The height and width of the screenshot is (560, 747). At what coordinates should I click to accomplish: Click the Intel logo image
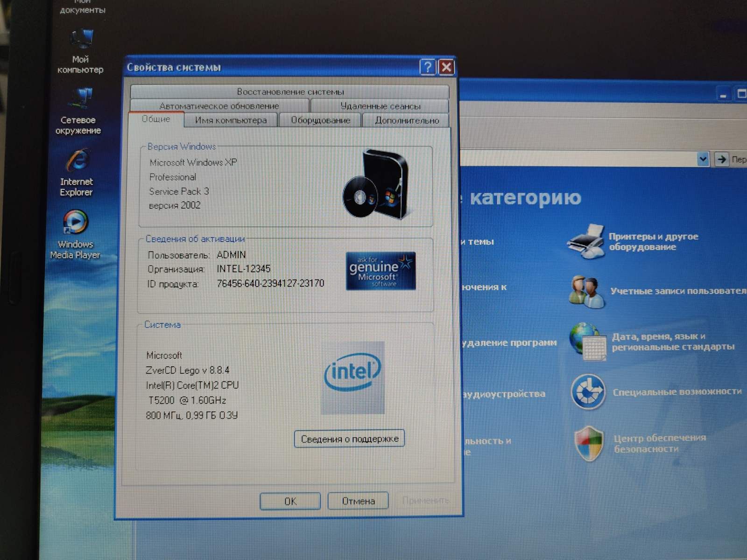coord(353,377)
